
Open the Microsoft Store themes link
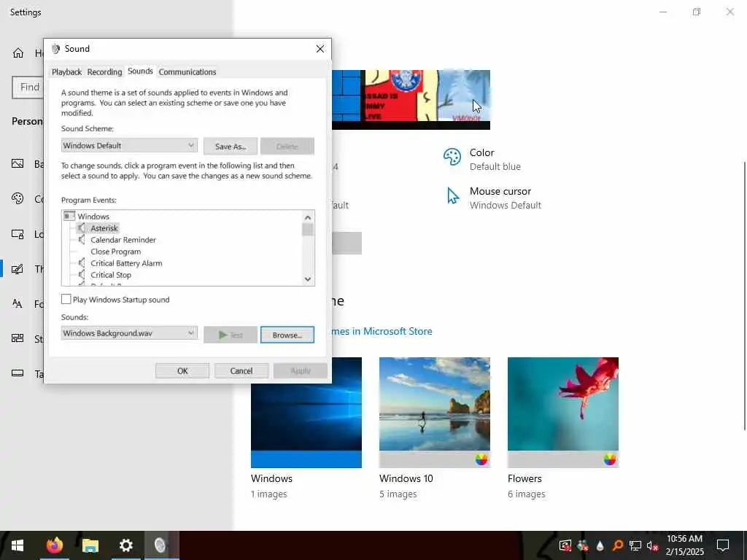(x=382, y=331)
